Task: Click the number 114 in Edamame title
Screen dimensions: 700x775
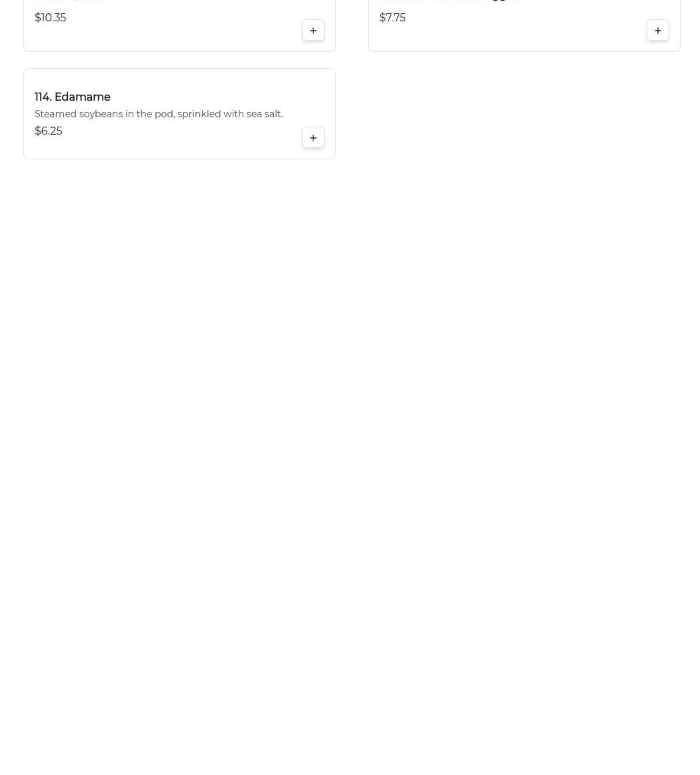Action: (x=43, y=97)
